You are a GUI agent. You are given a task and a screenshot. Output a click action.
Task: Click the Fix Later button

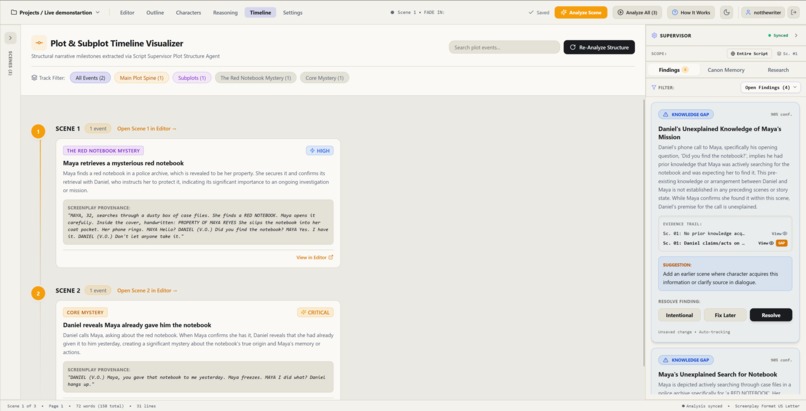[725, 315]
